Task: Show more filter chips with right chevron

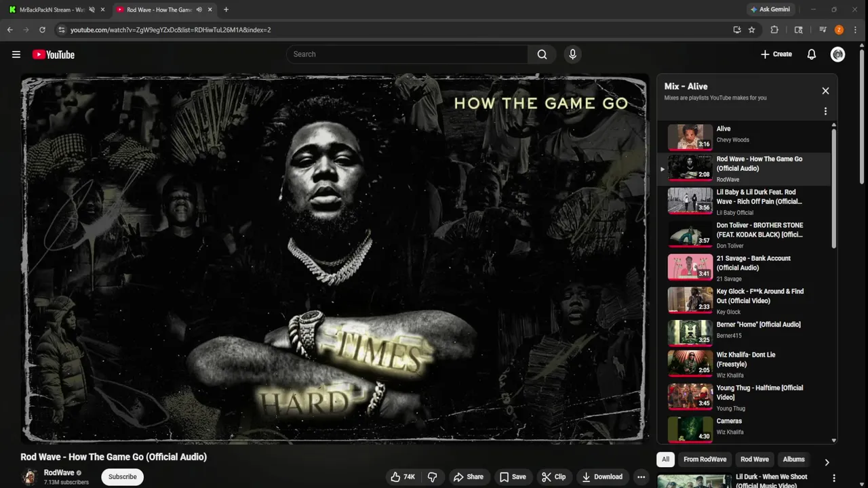Action: [827, 462]
